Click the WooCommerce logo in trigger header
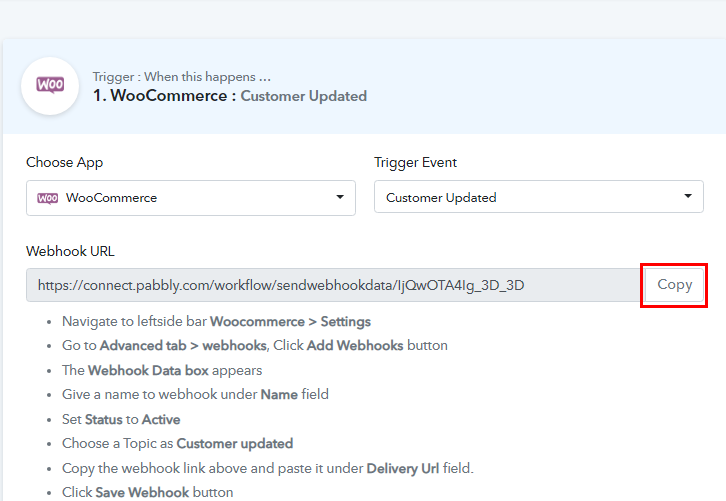The image size is (726, 501). pos(50,86)
